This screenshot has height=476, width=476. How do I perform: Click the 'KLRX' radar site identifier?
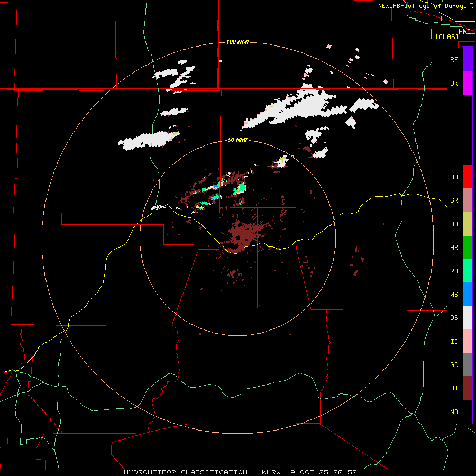(271, 472)
